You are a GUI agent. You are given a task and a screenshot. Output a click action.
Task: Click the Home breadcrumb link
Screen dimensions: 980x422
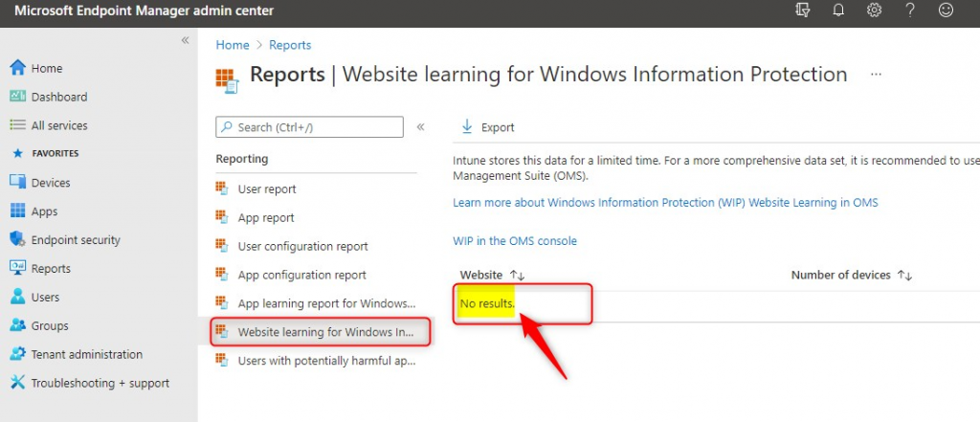click(233, 45)
